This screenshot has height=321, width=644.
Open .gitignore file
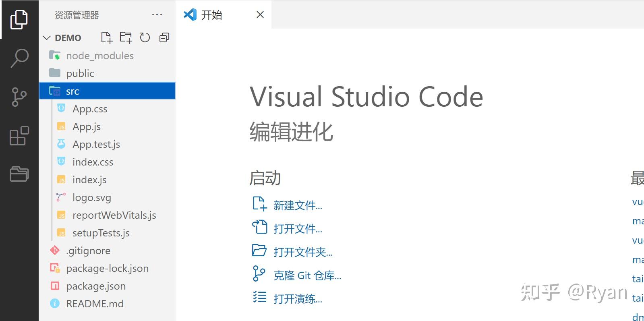point(107,251)
